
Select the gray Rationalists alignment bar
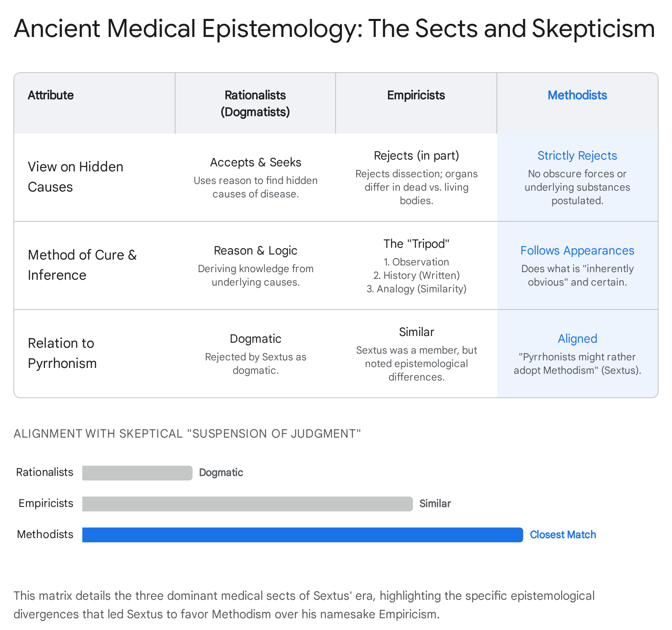[137, 473]
